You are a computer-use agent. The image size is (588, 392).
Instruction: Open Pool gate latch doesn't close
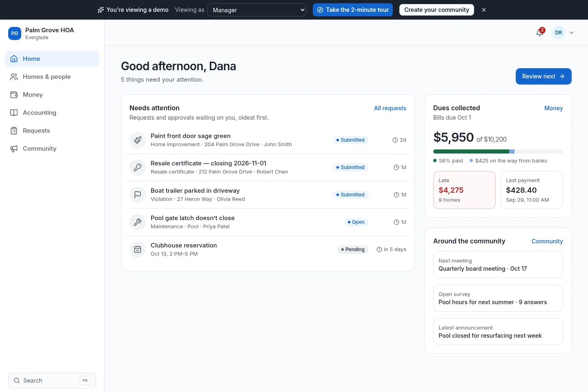click(268, 222)
